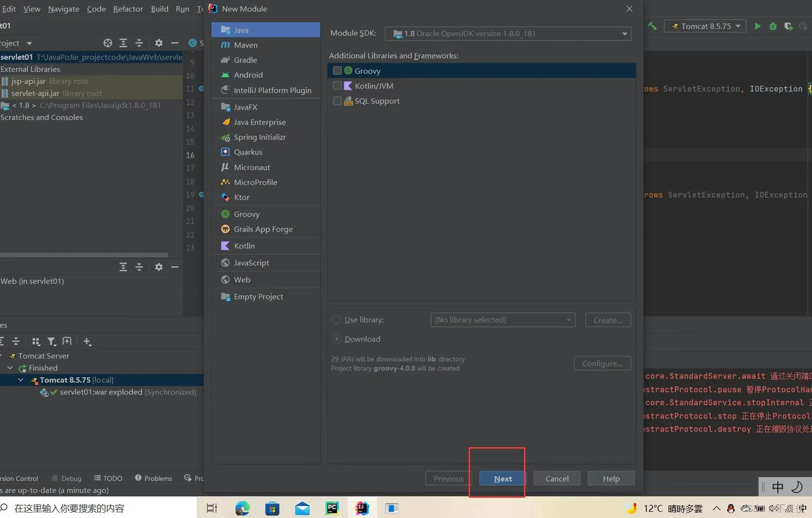This screenshot has height=518, width=812.
Task: Select Java module type in list
Action: 266,30
